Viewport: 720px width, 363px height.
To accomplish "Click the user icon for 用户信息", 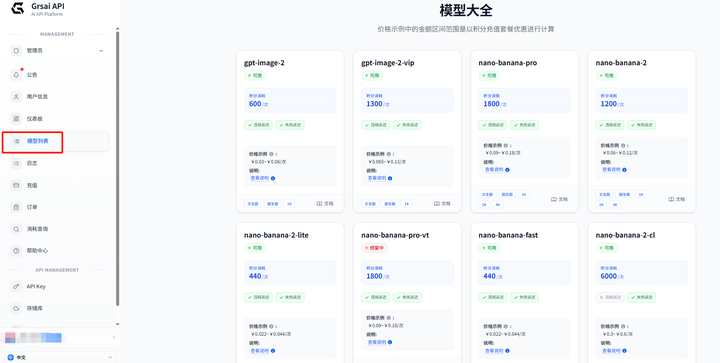I will (17, 97).
